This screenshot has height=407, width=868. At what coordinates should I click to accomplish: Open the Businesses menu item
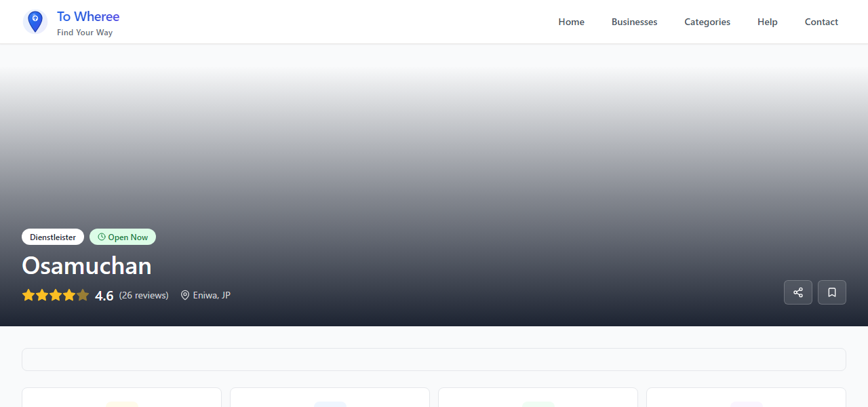(x=634, y=22)
